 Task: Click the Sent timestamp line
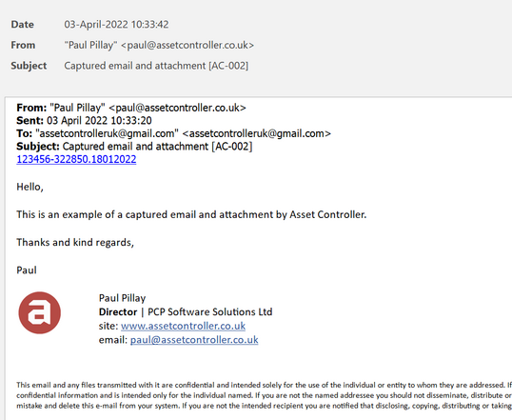pos(84,121)
